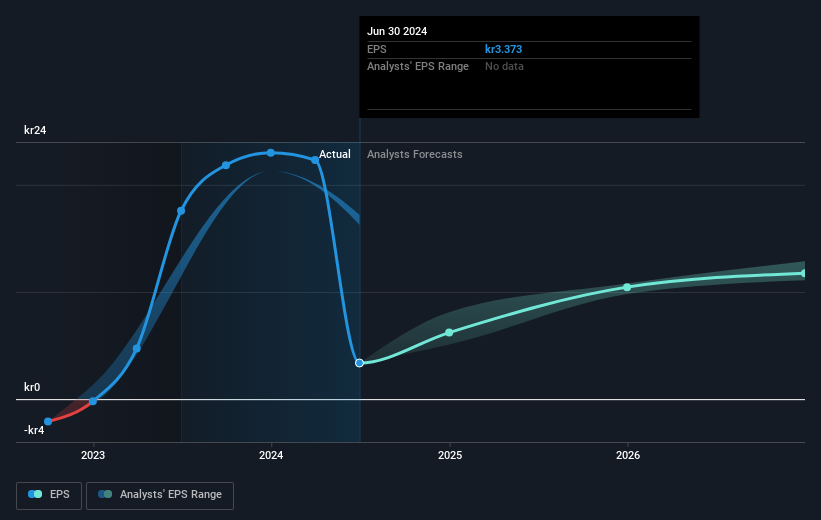The height and width of the screenshot is (520, 821).
Task: Click the -kr4 y-axis label
Action: (x=34, y=430)
